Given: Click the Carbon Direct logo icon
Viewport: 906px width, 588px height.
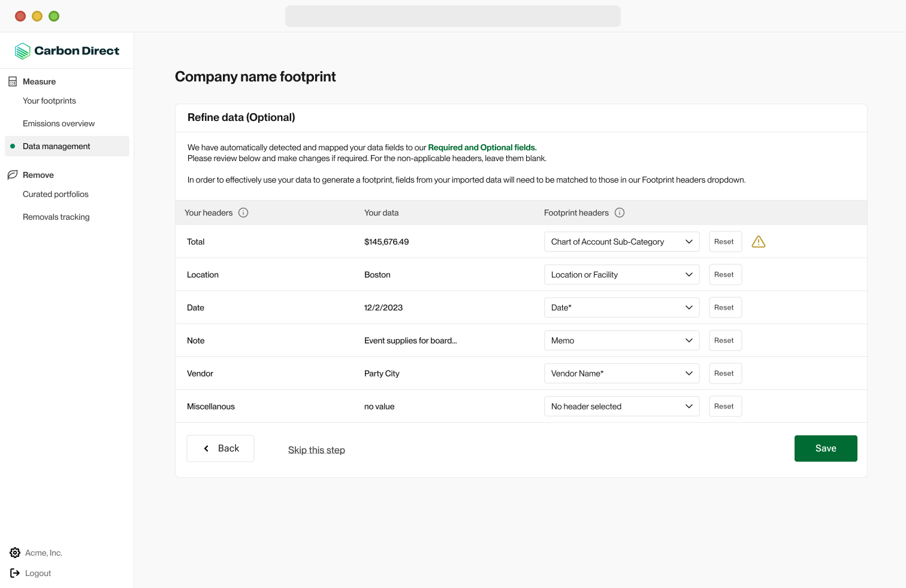Looking at the screenshot, I should [x=22, y=51].
